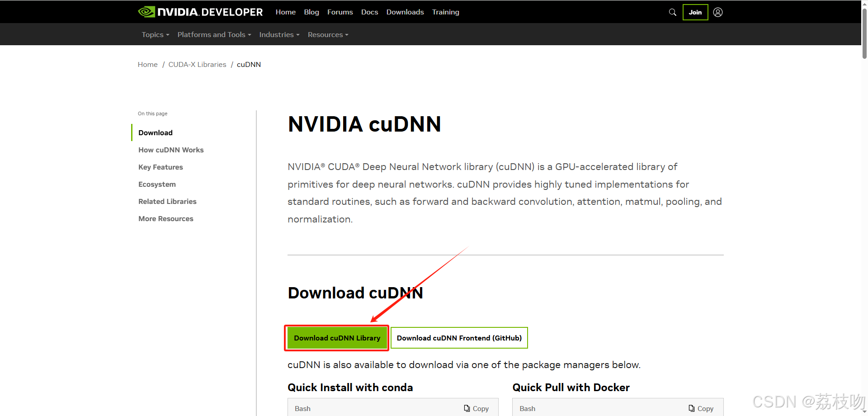Image resolution: width=868 pixels, height=416 pixels.
Task: Expand the Industries dropdown
Action: [x=279, y=34]
